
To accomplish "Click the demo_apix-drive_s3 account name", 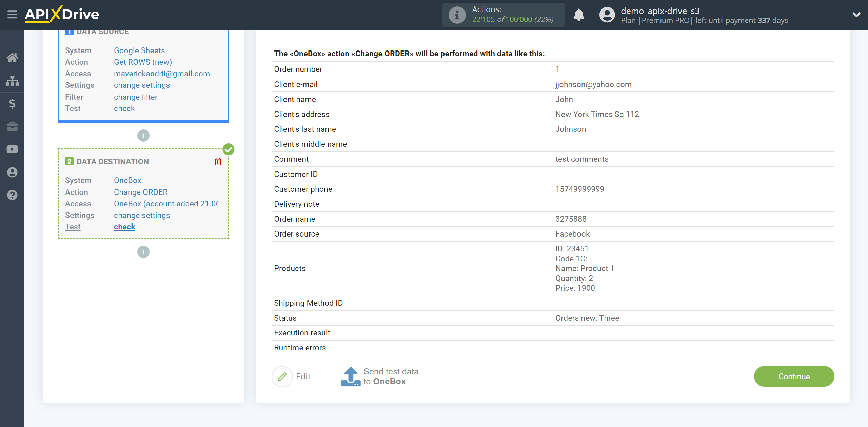I will coord(660,11).
